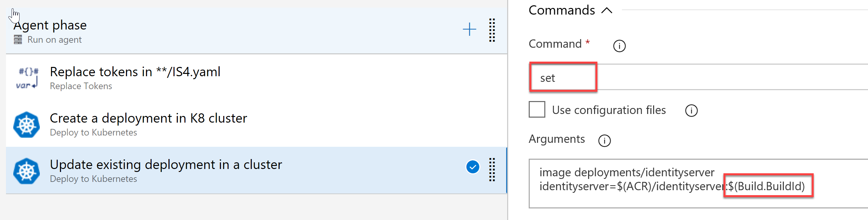Grab the drag handle on Update existing deployment
The image size is (868, 220).
coord(492,170)
